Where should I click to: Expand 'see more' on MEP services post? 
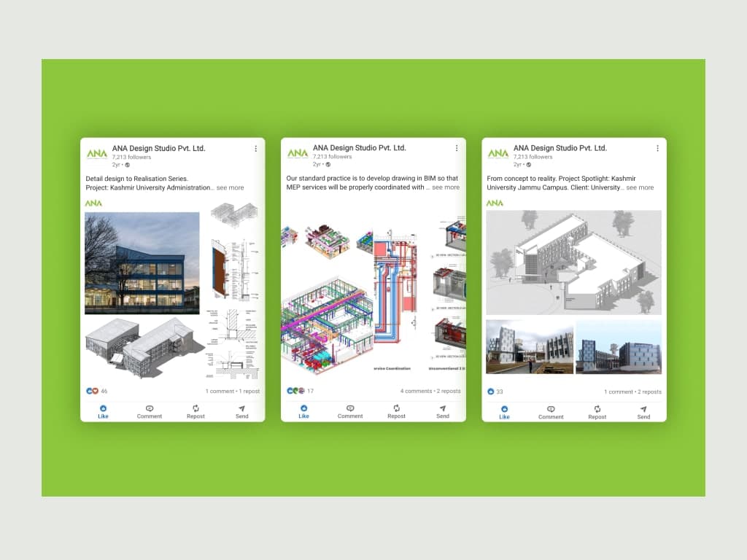tap(446, 187)
